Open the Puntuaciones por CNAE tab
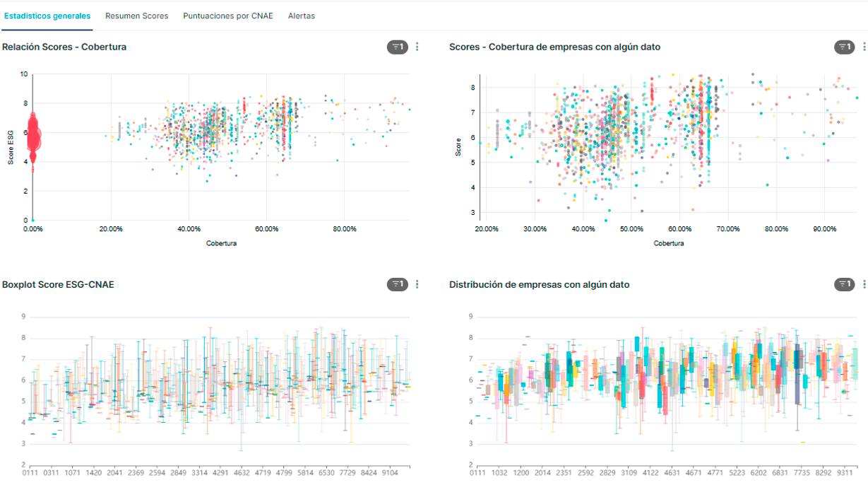 [x=227, y=15]
